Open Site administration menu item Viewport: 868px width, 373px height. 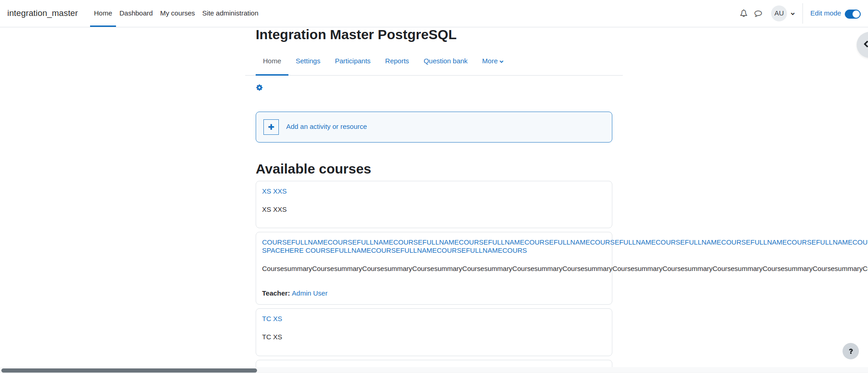230,13
